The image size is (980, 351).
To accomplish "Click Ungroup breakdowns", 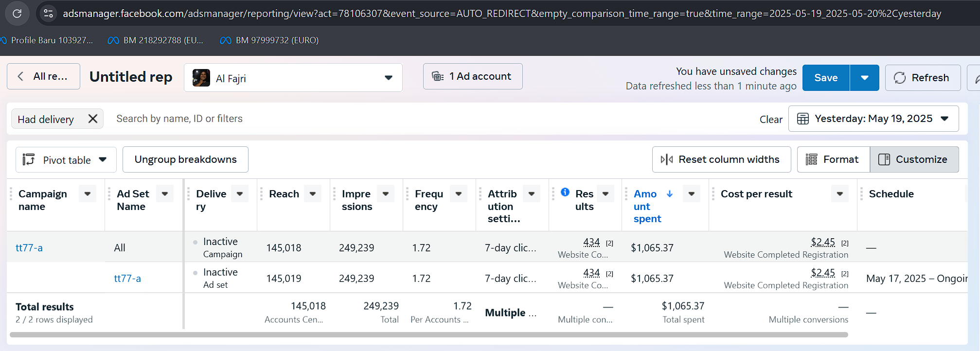I will pos(185,159).
